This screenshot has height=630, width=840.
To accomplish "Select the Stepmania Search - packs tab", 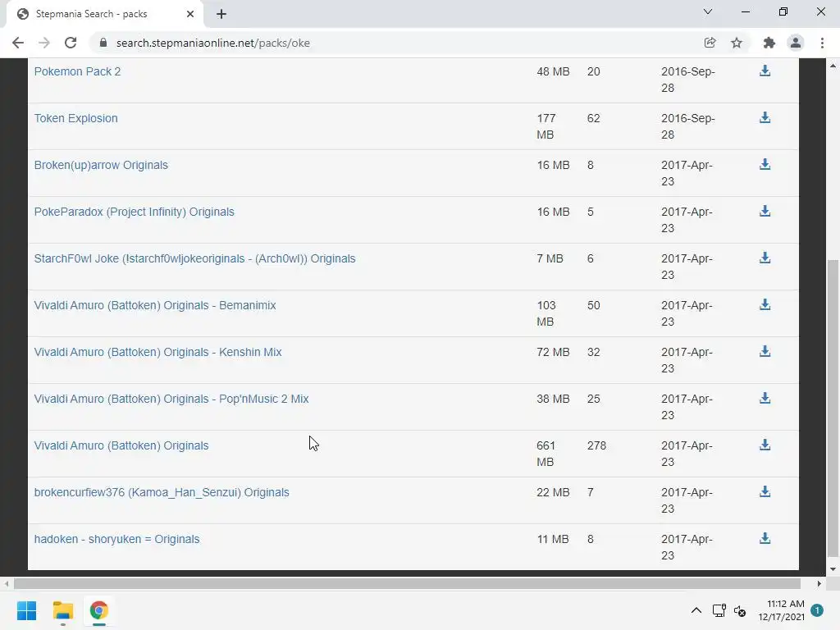I will click(x=104, y=14).
